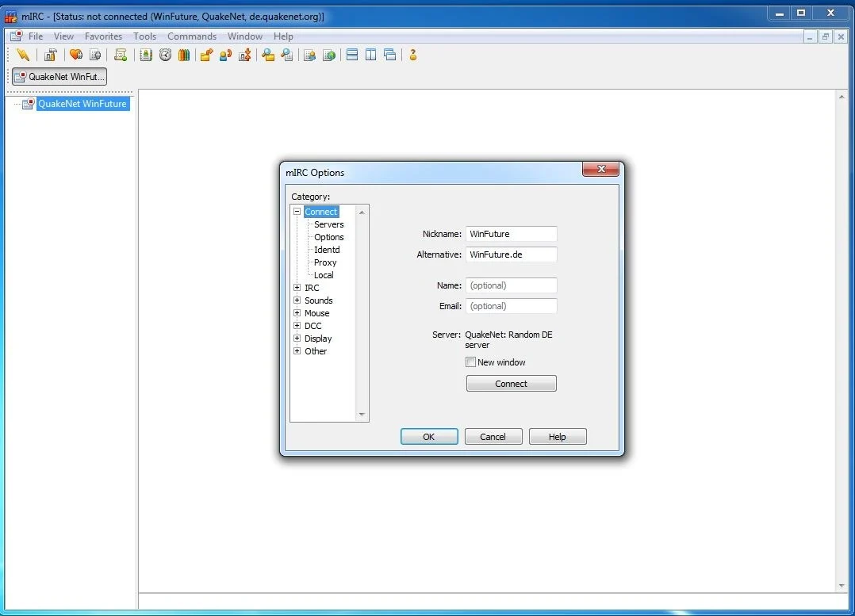The image size is (855, 616).
Task: Cascade windows from the toolbar icon
Action: pyautogui.click(x=390, y=55)
